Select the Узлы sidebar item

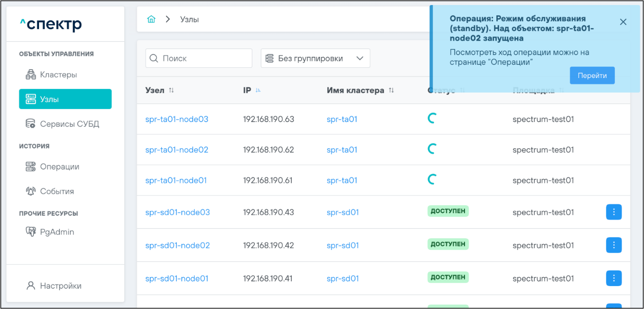pyautogui.click(x=65, y=99)
